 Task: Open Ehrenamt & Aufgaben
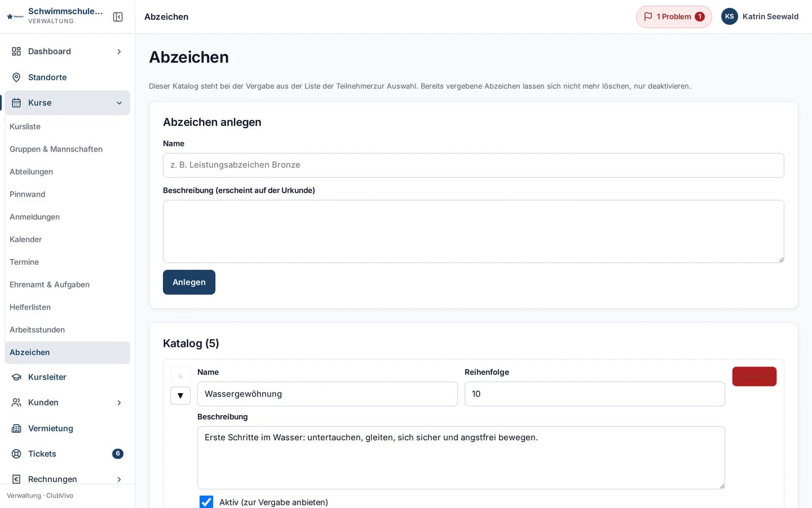[x=67, y=284]
